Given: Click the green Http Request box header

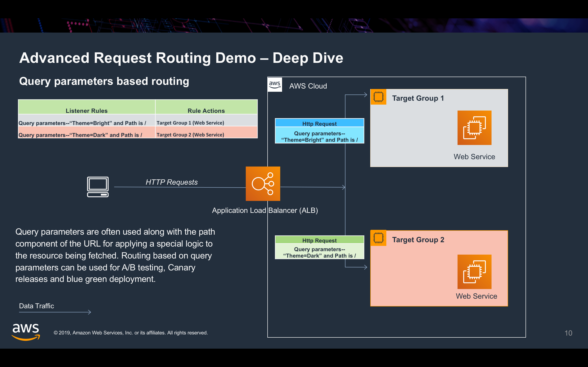Looking at the screenshot, I should (319, 240).
